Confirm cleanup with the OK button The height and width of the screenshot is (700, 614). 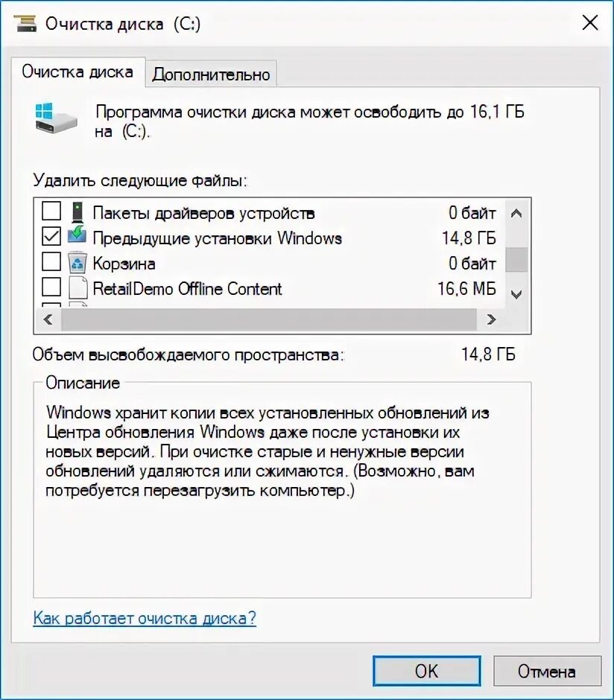pos(426,671)
